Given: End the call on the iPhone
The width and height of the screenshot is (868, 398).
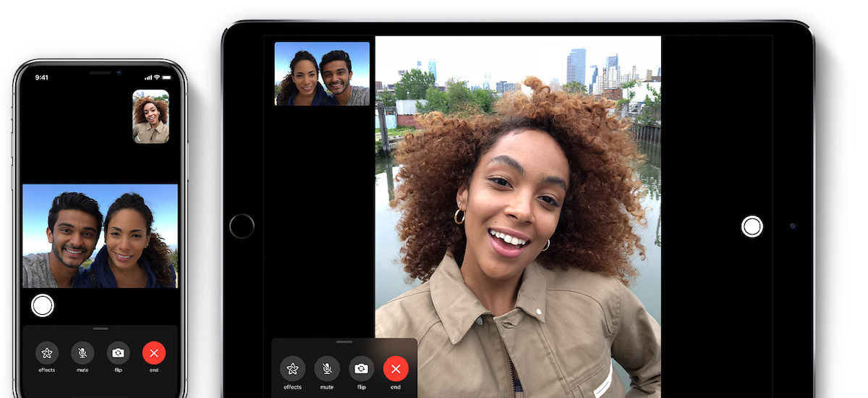Looking at the screenshot, I should point(154,353).
